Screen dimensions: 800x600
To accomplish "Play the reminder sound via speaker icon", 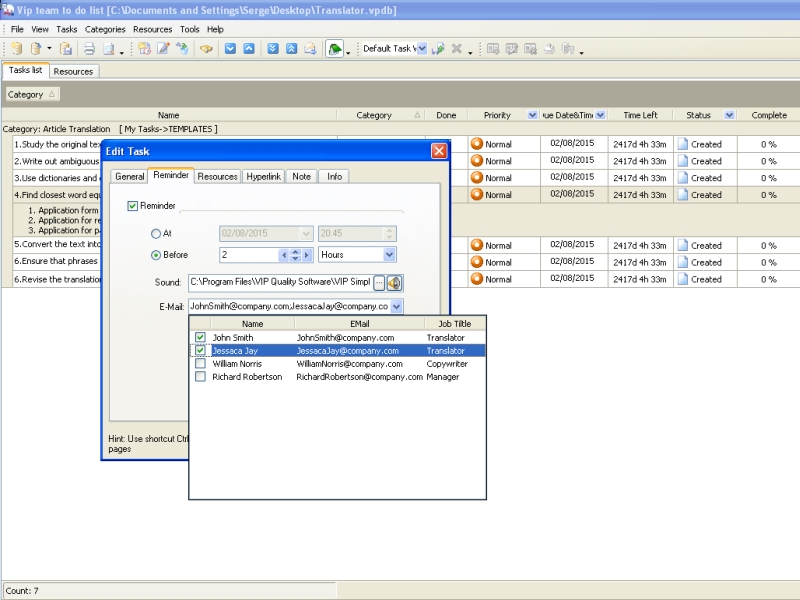I will pos(395,283).
